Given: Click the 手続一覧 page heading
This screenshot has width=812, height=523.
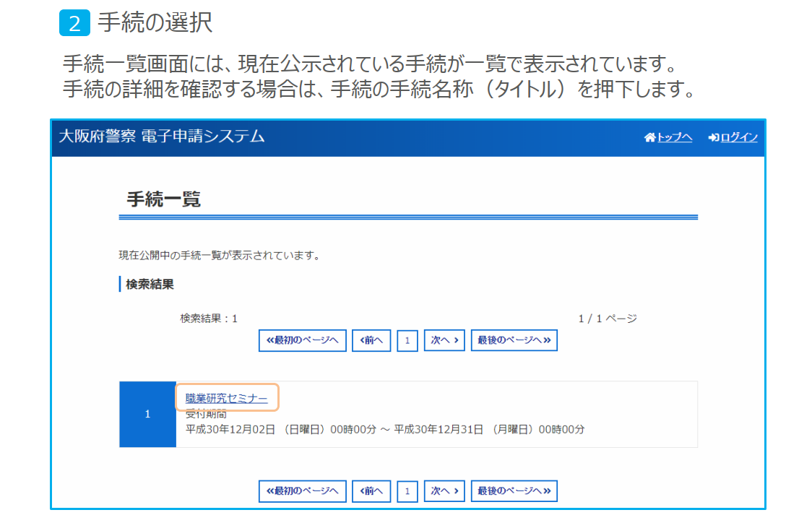Looking at the screenshot, I should [163, 199].
